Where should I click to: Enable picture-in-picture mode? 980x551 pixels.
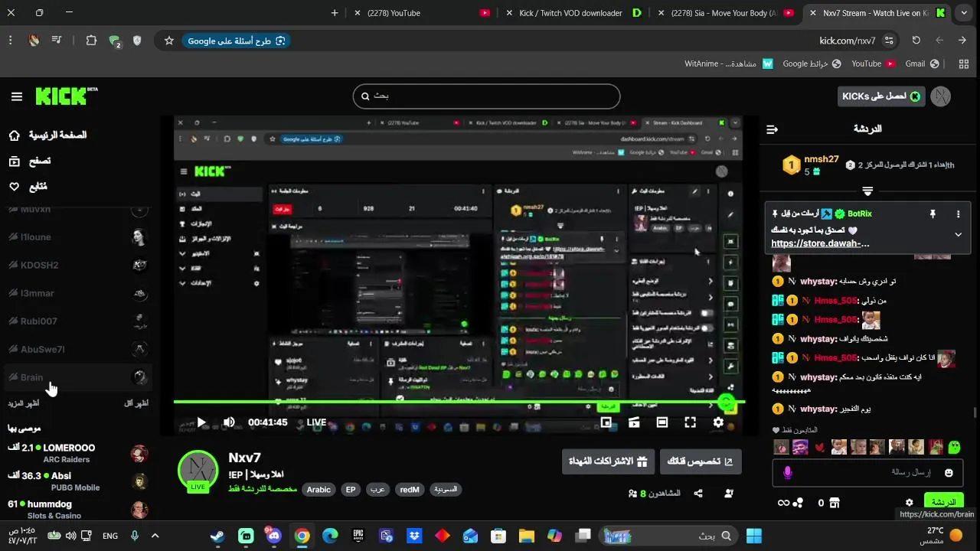606,422
